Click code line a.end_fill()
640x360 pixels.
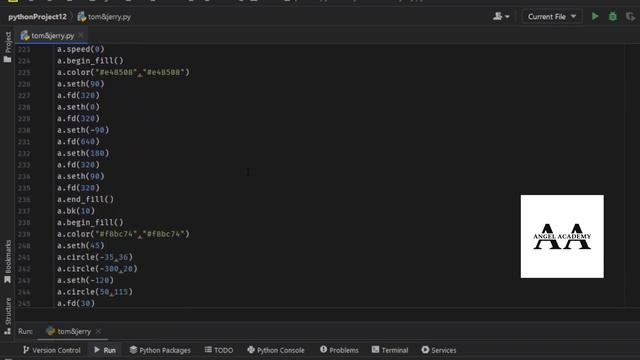[85, 200]
